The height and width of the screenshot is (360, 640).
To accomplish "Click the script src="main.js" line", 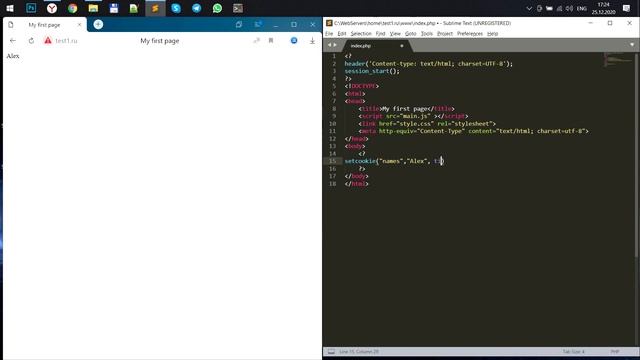I will (413, 116).
